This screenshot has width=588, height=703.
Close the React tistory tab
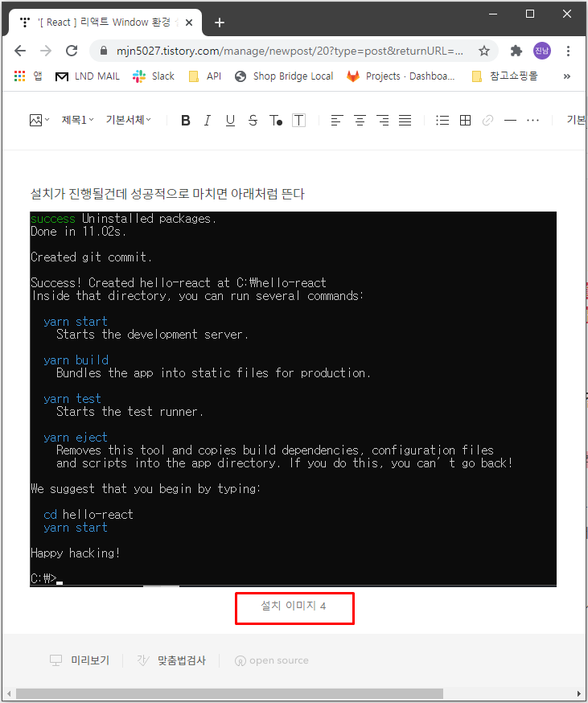[189, 23]
